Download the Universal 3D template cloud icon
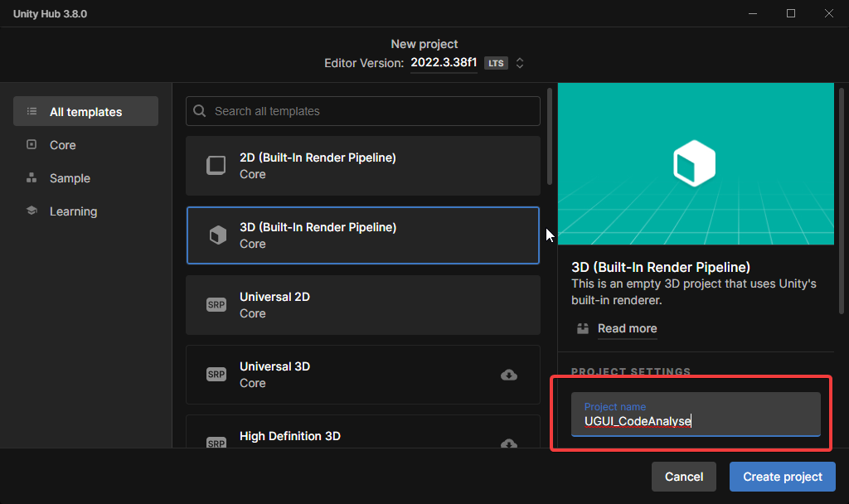 coord(509,375)
